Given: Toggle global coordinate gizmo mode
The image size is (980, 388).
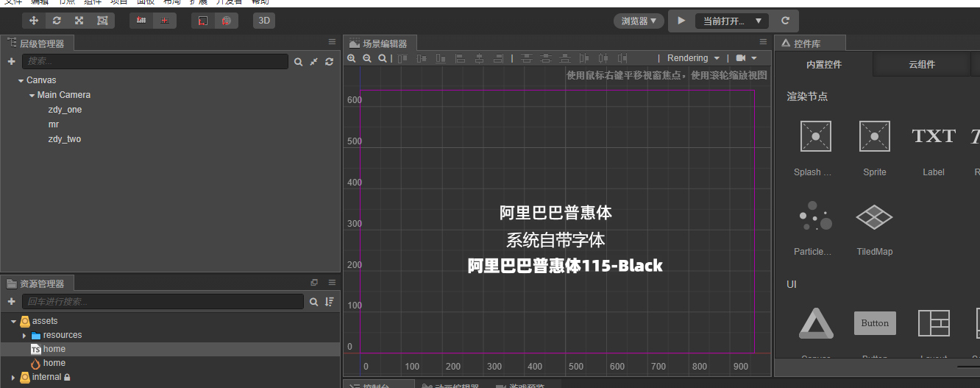Looking at the screenshot, I should click(x=227, y=21).
